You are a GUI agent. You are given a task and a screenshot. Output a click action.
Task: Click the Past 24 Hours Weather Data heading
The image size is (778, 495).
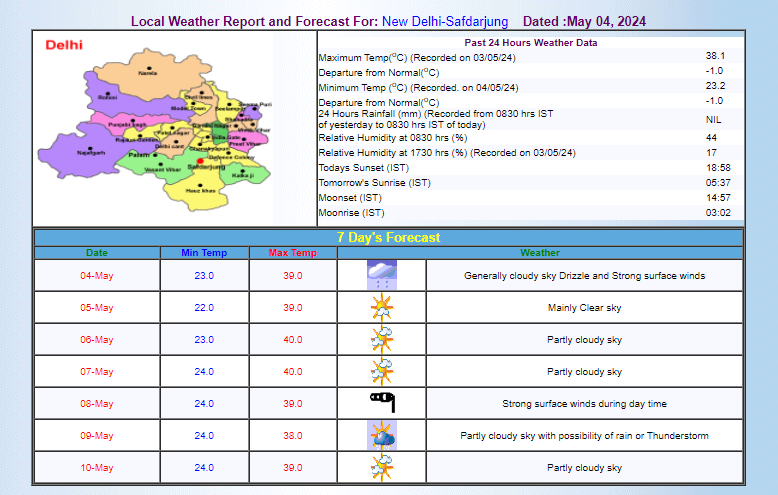pos(530,43)
